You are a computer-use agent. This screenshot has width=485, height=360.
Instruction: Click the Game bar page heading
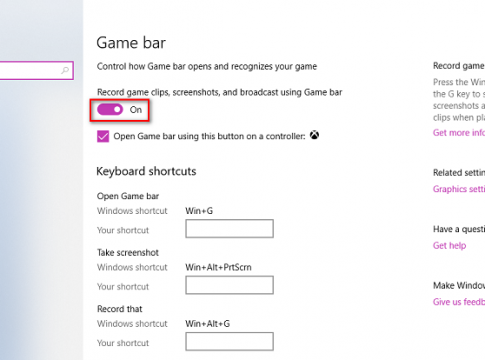coord(131,43)
